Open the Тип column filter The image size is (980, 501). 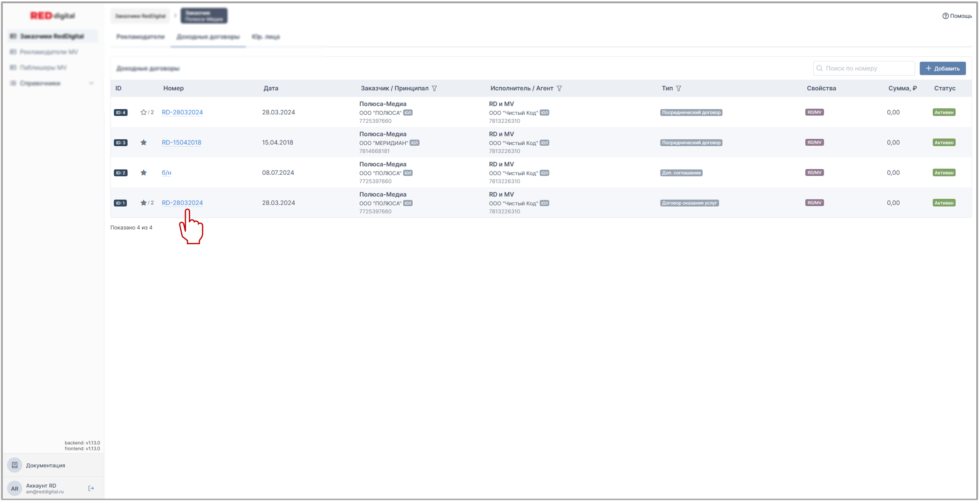coord(678,89)
